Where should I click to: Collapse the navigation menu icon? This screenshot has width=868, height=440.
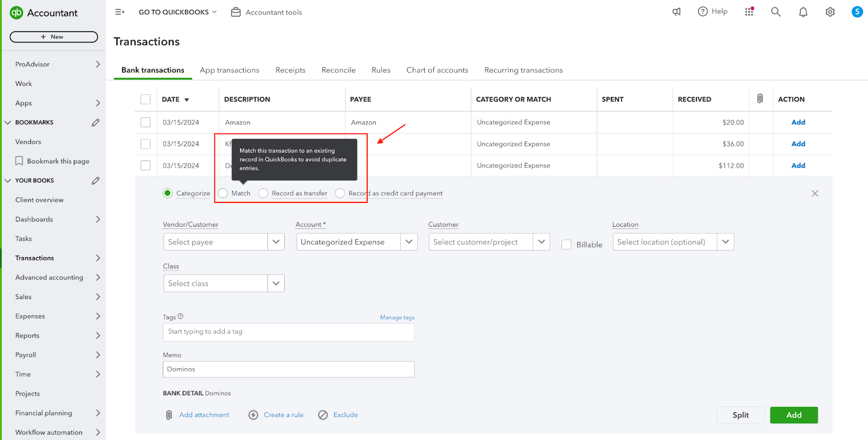[x=120, y=12]
